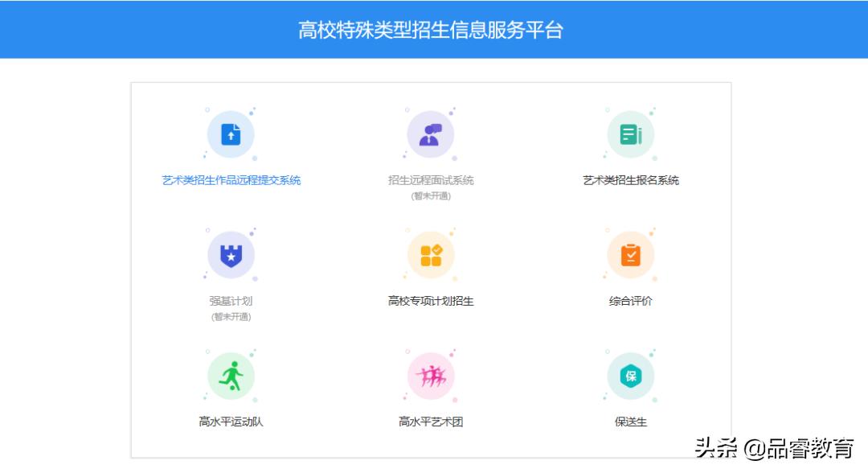Image resolution: width=868 pixels, height=473 pixels.
Task: Open the 保送生 hexagon badge icon
Action: pyautogui.click(x=630, y=375)
